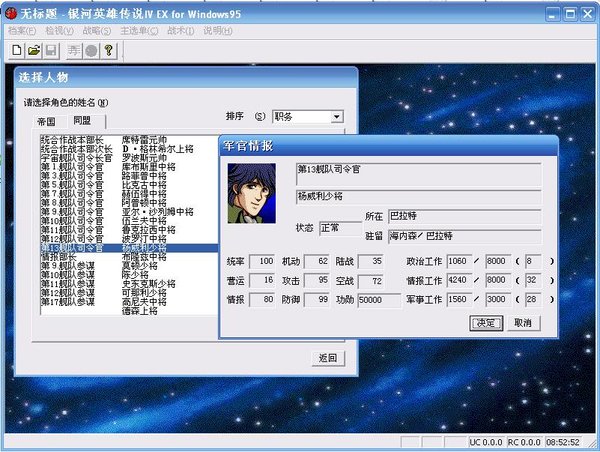Open the 主选单(C) menu
Screen dimensions: 600x452
point(139,31)
